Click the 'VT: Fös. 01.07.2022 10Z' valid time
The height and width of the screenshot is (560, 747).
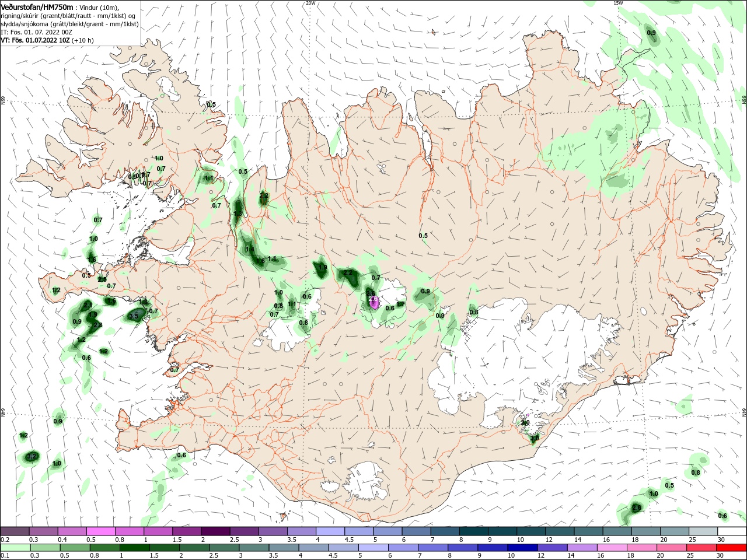(35, 40)
